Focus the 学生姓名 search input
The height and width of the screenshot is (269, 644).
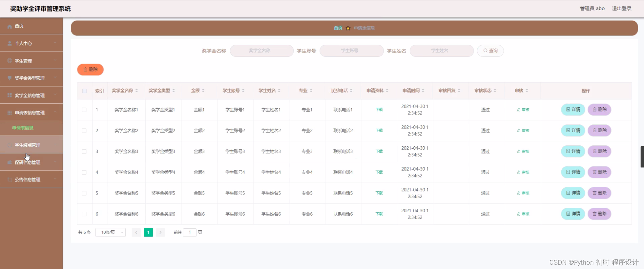[x=441, y=51]
